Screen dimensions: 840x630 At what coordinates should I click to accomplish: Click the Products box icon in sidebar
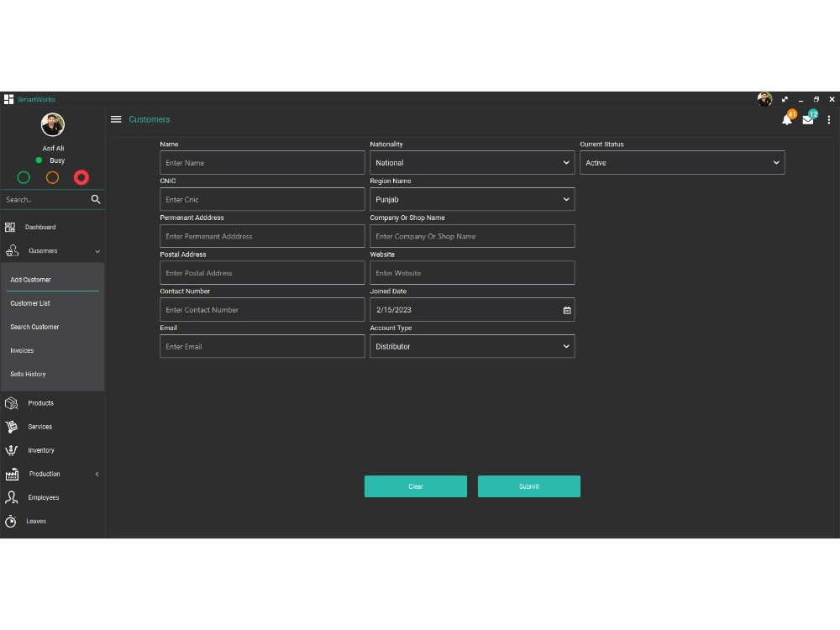click(12, 402)
